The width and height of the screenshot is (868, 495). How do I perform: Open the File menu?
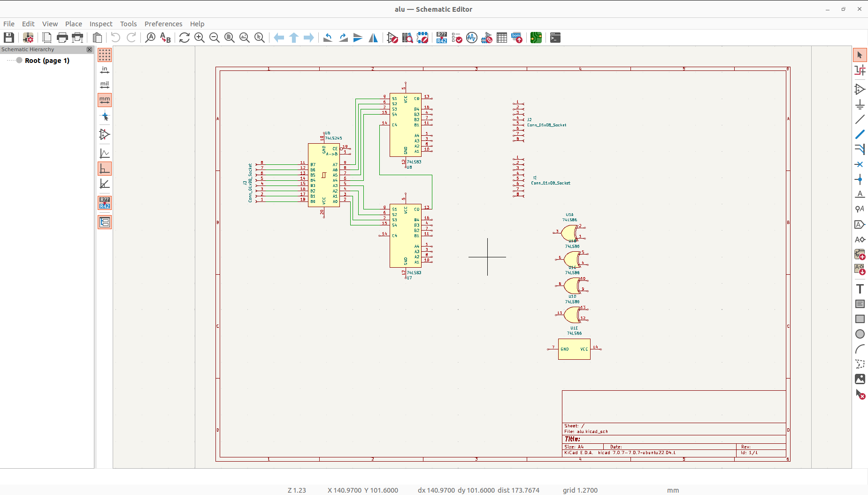click(9, 24)
